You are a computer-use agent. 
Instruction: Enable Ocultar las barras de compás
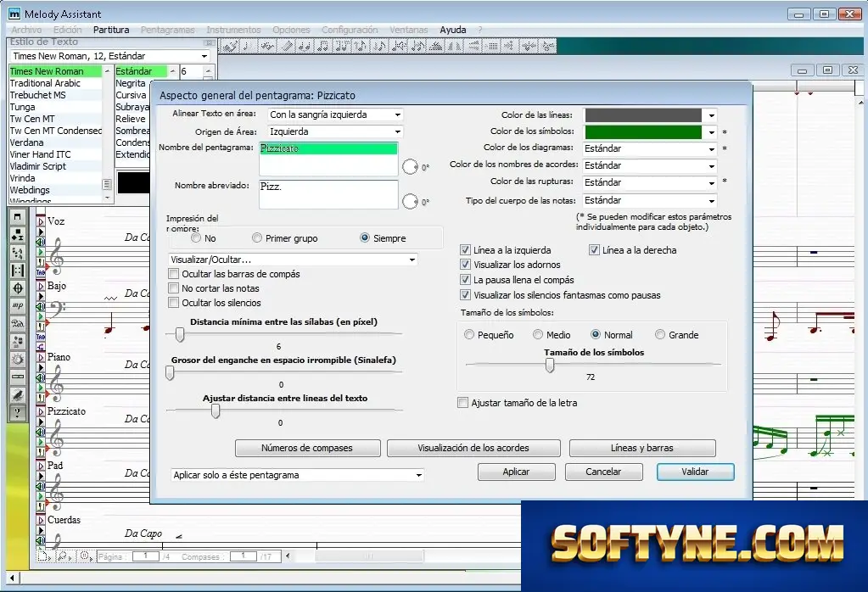(174, 274)
